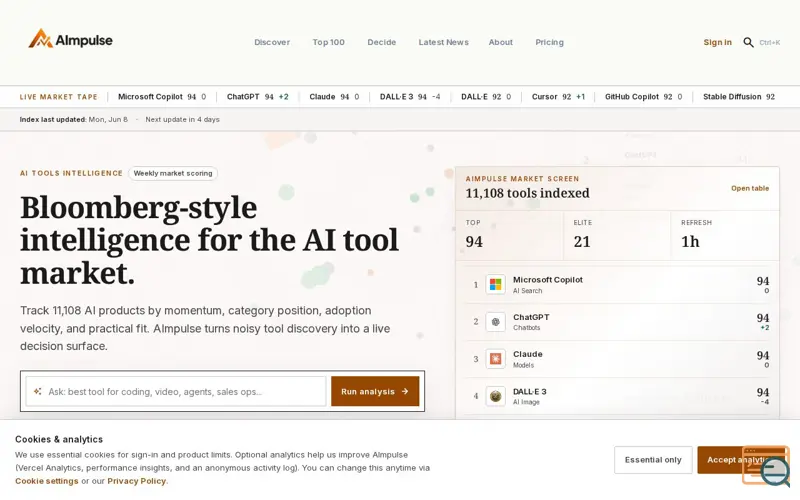Open the Privacy Policy link

pos(136,481)
